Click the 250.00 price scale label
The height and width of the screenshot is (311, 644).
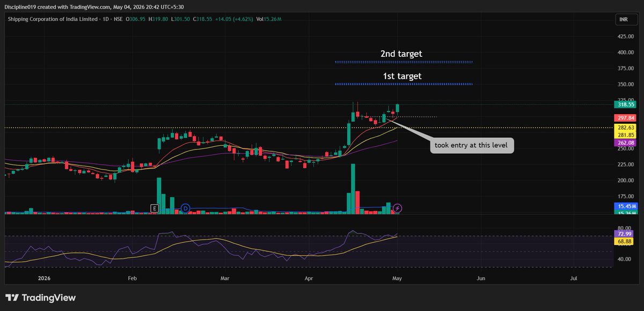[x=625, y=149]
